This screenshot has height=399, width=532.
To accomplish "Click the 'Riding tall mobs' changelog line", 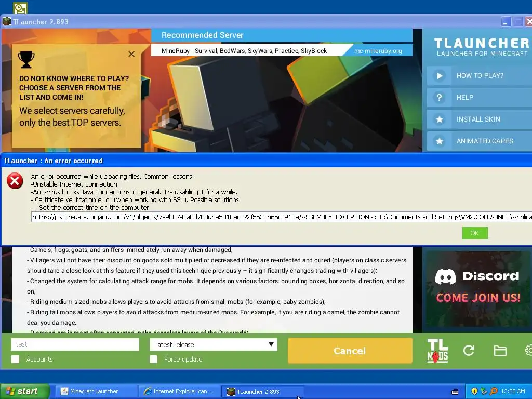I will [x=213, y=317].
